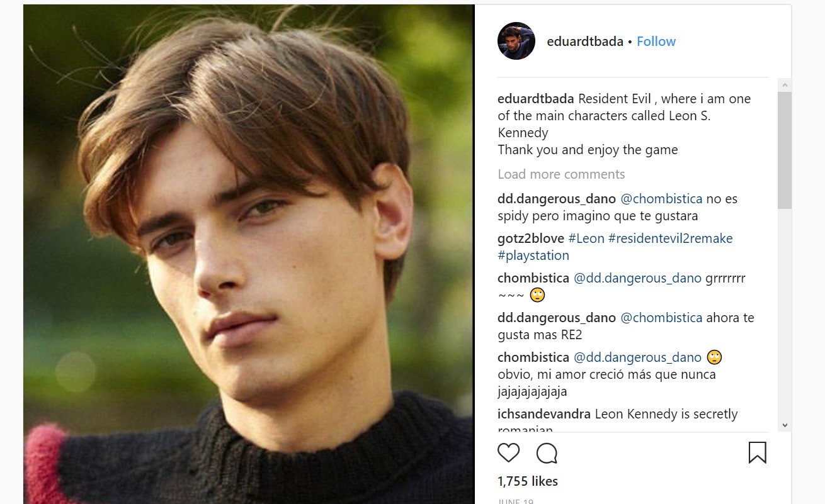
Task: Open eduardtbada profile picture avatar
Action: click(516, 41)
